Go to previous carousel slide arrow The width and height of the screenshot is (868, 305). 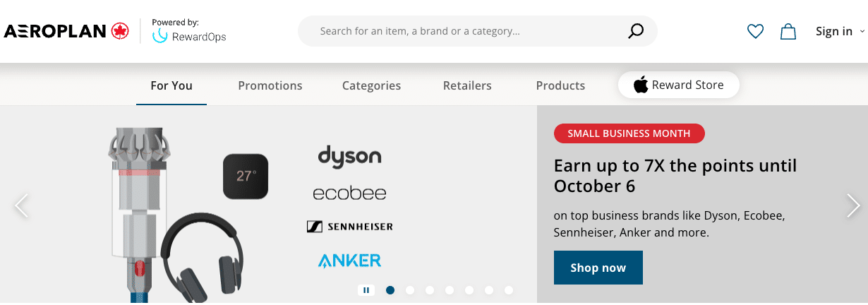(21, 205)
